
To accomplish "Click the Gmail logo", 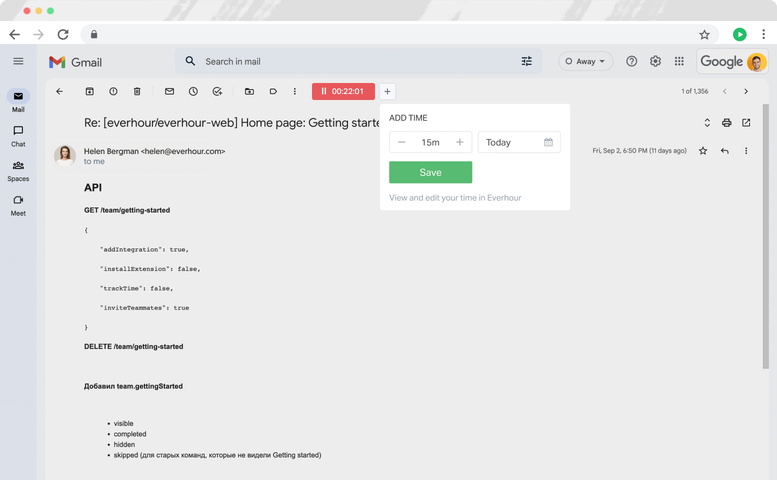I will 75,62.
